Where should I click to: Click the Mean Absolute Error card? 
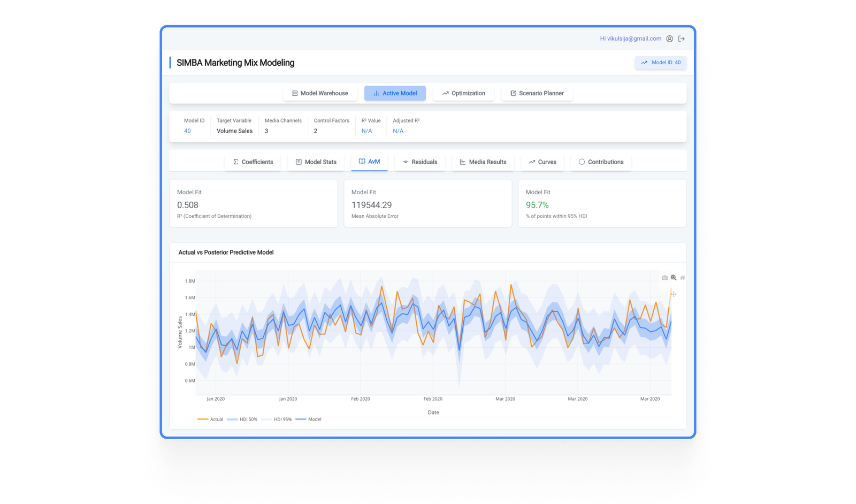click(427, 204)
